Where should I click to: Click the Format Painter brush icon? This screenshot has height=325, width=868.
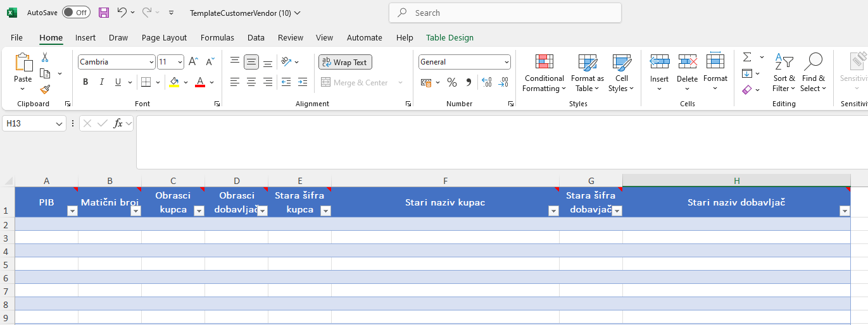click(45, 90)
